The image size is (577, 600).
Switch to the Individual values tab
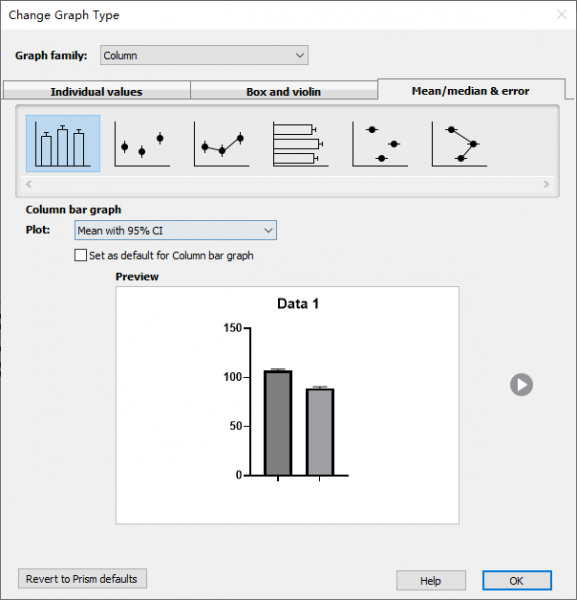click(96, 91)
